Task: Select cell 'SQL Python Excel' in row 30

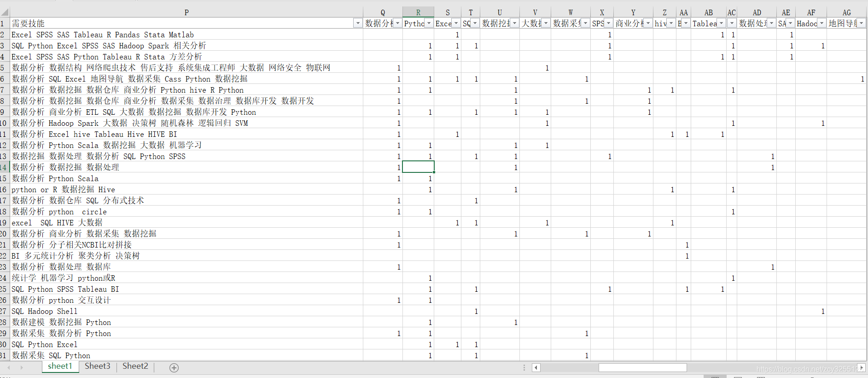Action: (186, 344)
